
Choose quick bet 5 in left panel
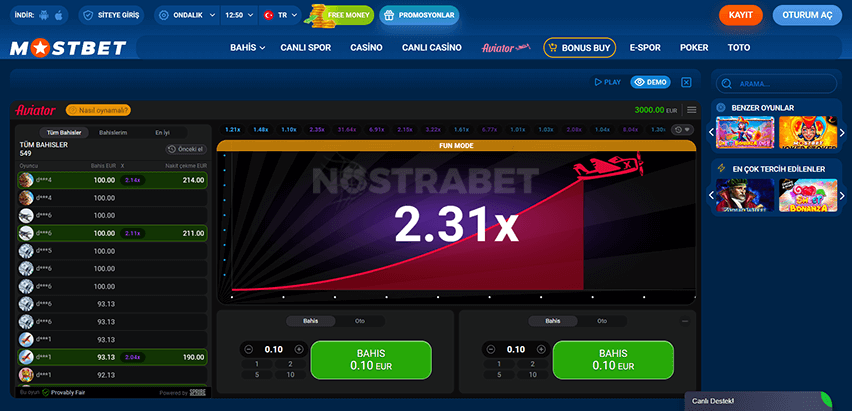[257, 375]
